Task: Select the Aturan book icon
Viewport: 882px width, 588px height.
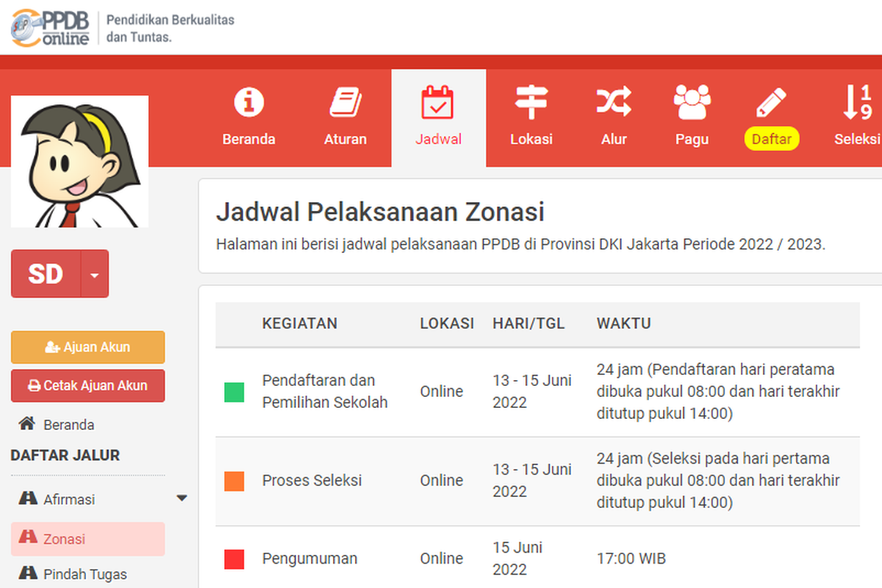Action: pos(345,102)
